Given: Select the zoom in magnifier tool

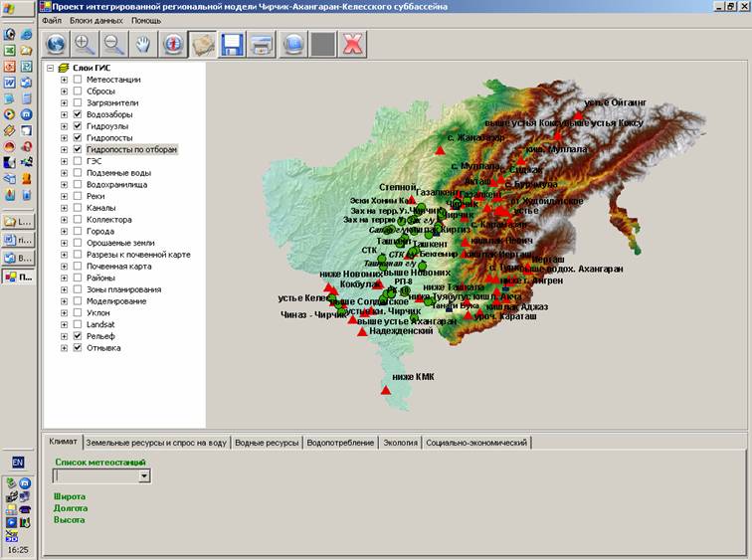Looking at the screenshot, I should point(85,45).
